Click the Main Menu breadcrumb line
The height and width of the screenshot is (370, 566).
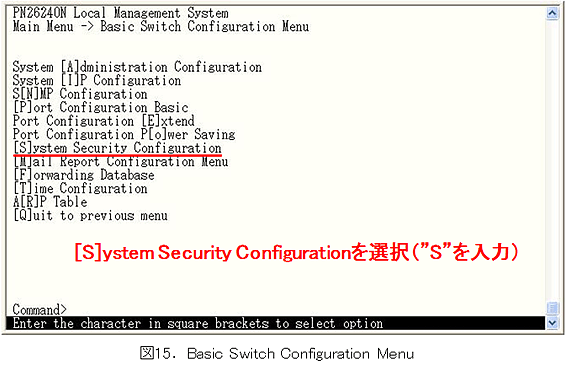161,27
